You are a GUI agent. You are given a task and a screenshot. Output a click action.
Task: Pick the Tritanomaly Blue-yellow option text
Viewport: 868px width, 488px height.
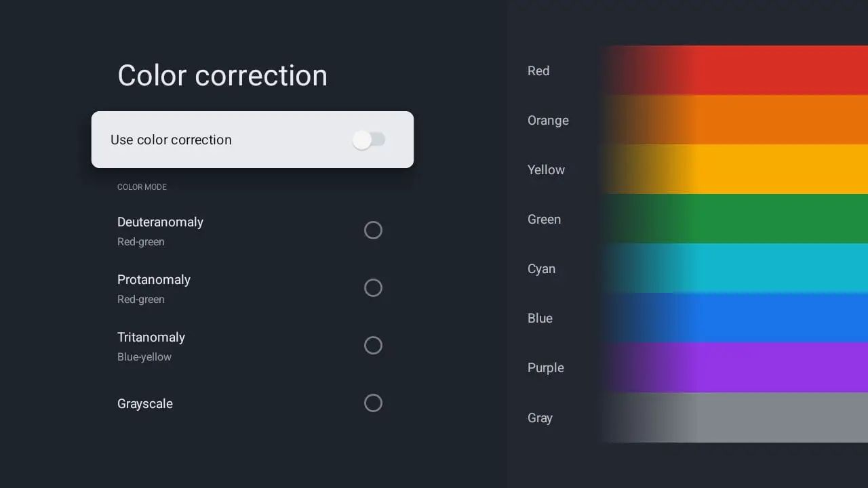[151, 346]
